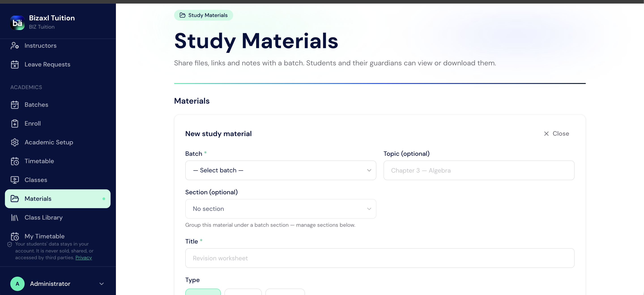Screen dimensions: 644x295
Task: Go to Leave Requests page
Action: pyautogui.click(x=58, y=64)
